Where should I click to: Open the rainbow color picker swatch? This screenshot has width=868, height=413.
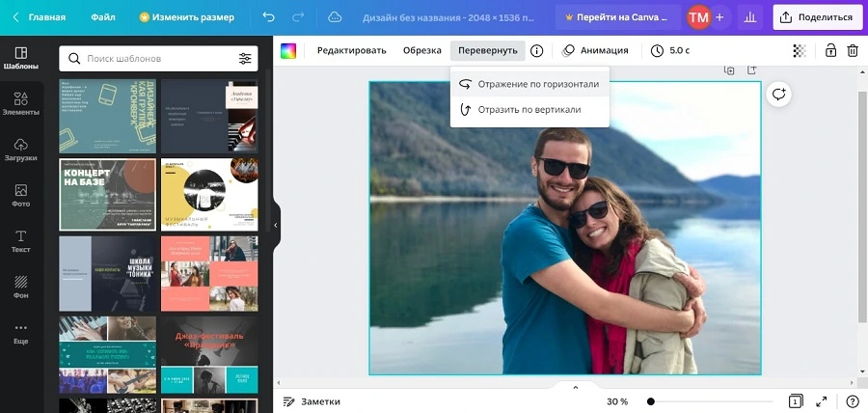[287, 51]
